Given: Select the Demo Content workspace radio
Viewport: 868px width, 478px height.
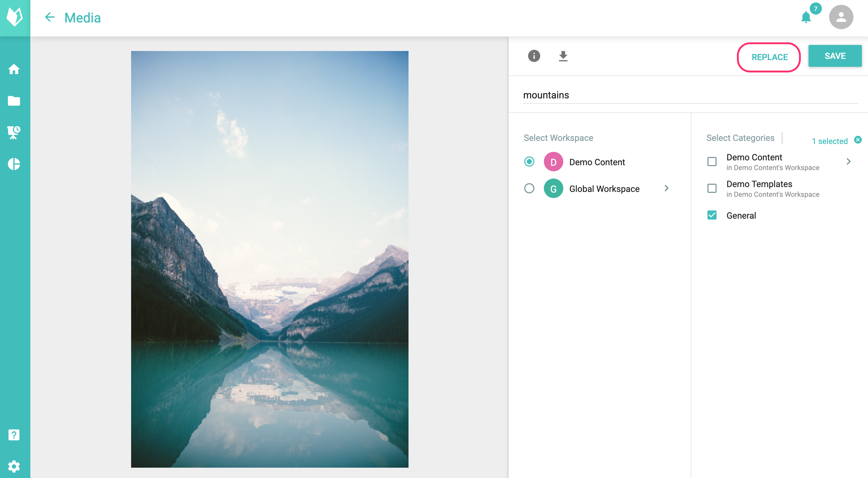Looking at the screenshot, I should point(529,162).
